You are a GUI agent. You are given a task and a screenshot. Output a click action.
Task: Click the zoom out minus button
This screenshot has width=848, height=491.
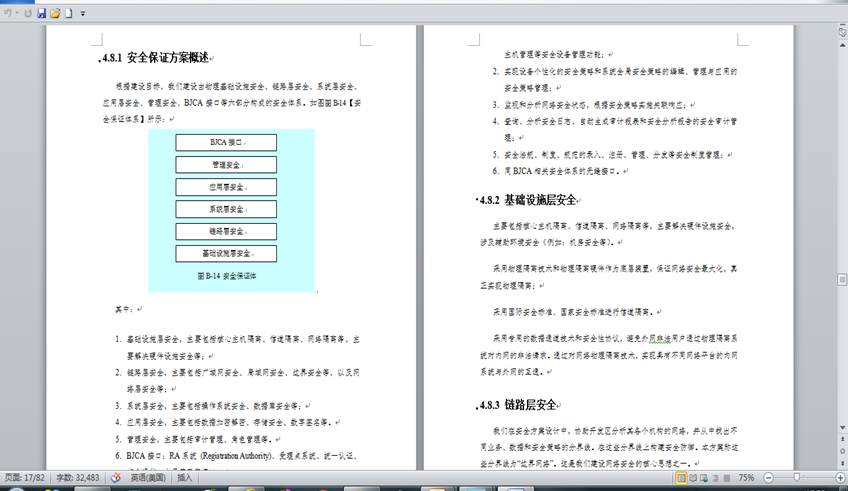pyautogui.click(x=768, y=478)
